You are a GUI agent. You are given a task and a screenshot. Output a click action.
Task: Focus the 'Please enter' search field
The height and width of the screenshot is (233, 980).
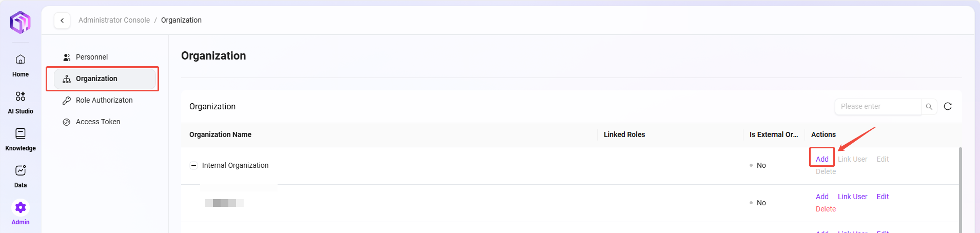877,106
